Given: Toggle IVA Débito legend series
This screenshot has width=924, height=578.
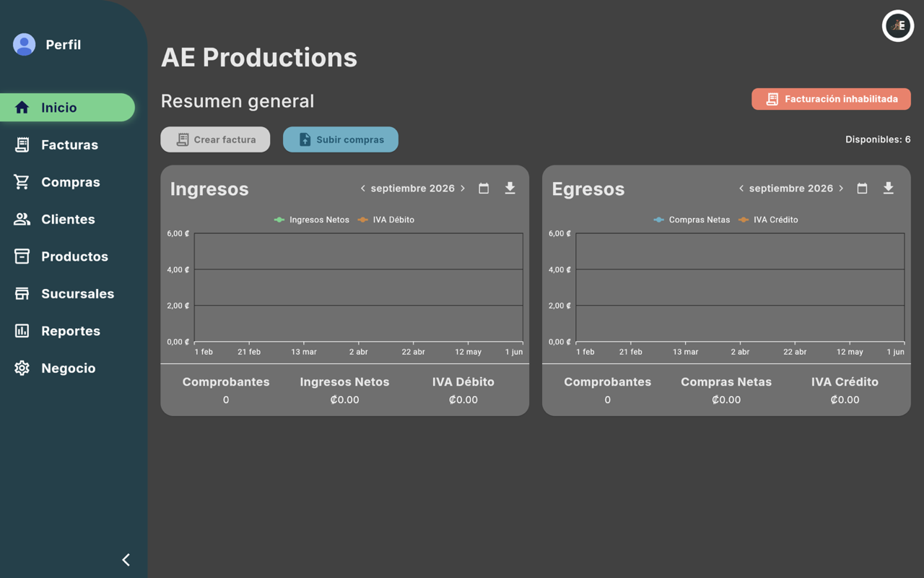Looking at the screenshot, I should [x=385, y=220].
